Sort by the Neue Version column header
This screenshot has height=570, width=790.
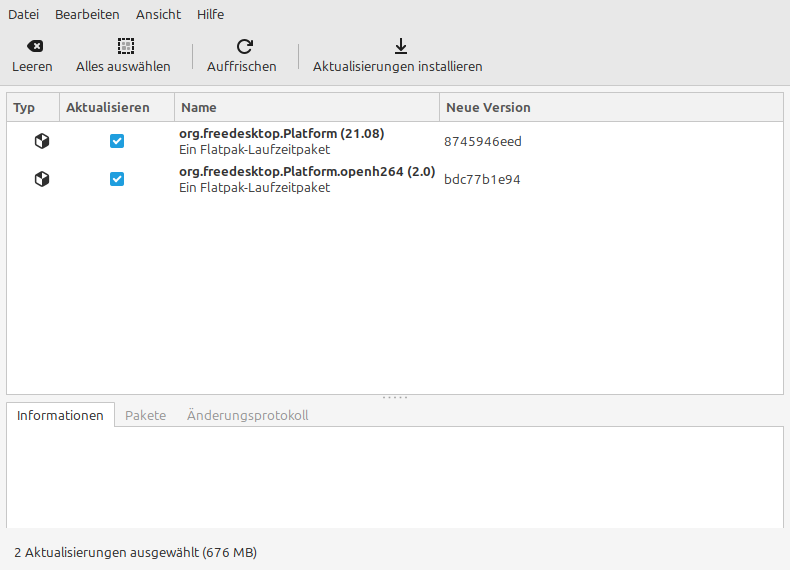pyautogui.click(x=611, y=107)
